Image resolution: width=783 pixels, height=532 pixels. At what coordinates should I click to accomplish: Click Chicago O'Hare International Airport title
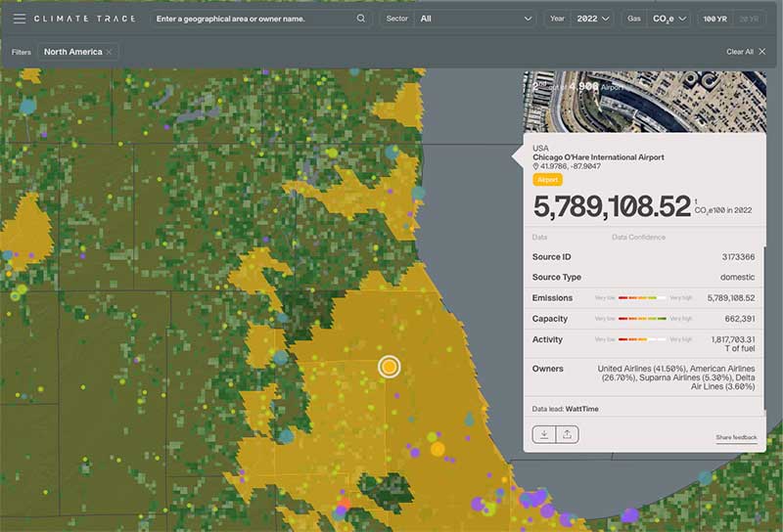coord(598,157)
